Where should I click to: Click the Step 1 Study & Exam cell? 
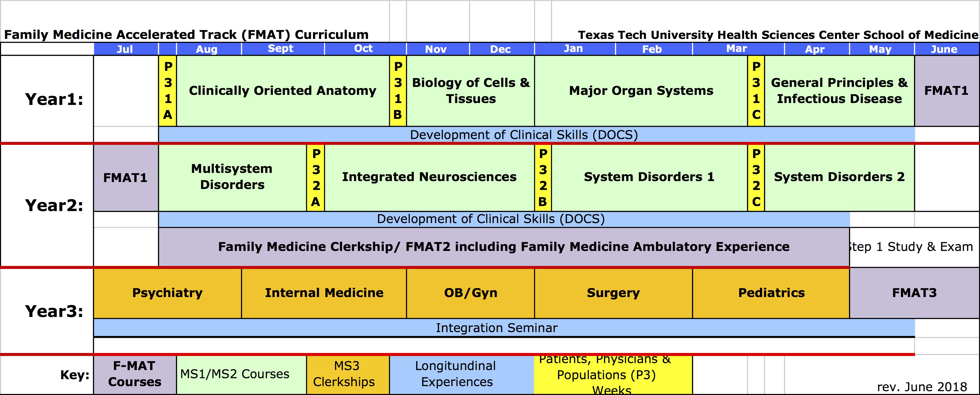click(914, 247)
